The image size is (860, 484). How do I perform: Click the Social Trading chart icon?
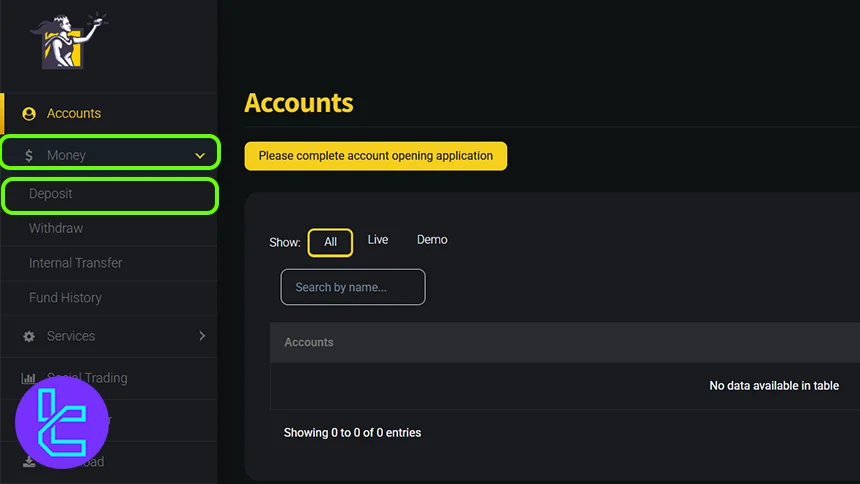click(x=28, y=378)
